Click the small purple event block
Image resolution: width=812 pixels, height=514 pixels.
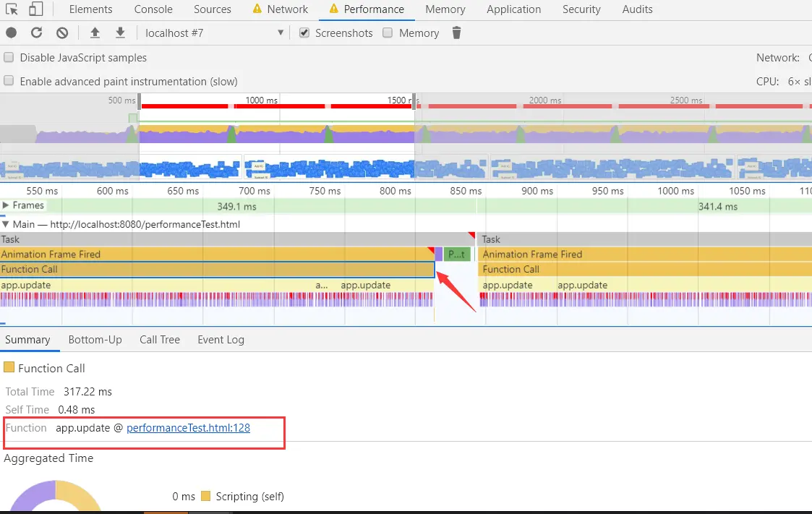tap(439, 254)
